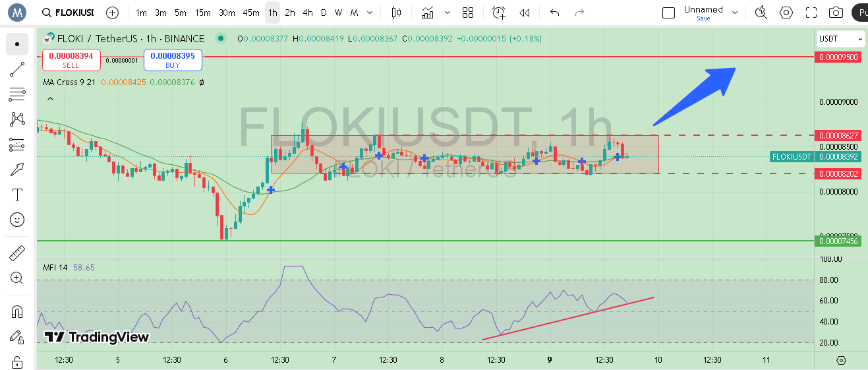Viewport: 868px width, 370px height.
Task: Open the USDT currency dropdown
Action: [840, 39]
